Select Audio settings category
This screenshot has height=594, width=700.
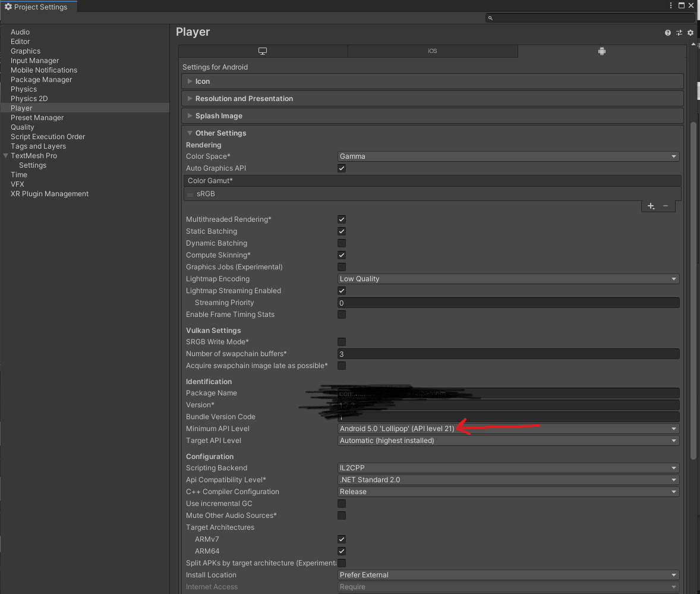pos(20,32)
